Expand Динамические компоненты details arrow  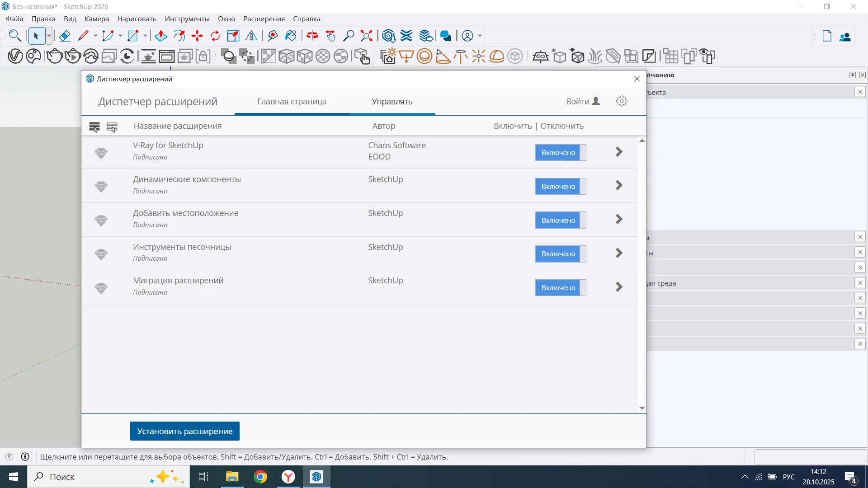point(619,185)
